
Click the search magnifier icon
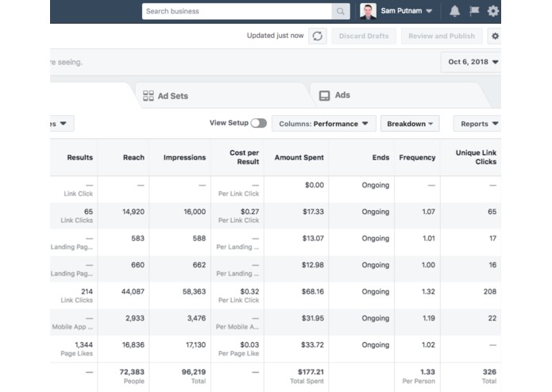click(341, 11)
